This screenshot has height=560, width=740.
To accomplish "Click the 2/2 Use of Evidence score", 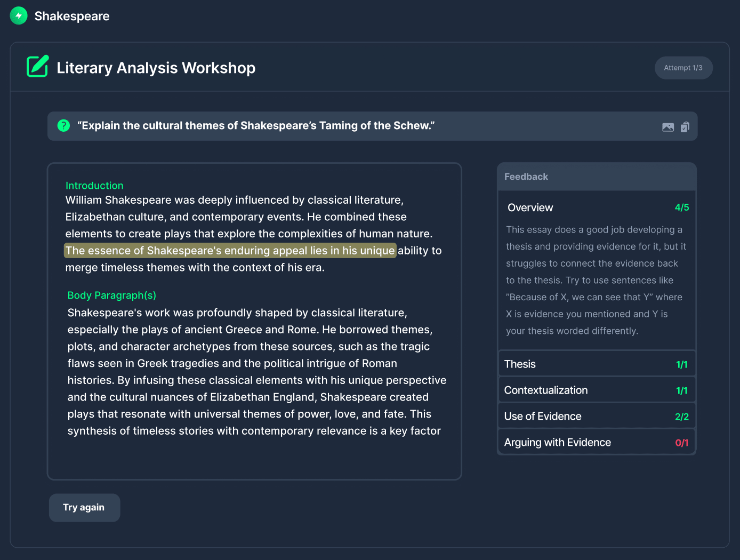I will [682, 417].
